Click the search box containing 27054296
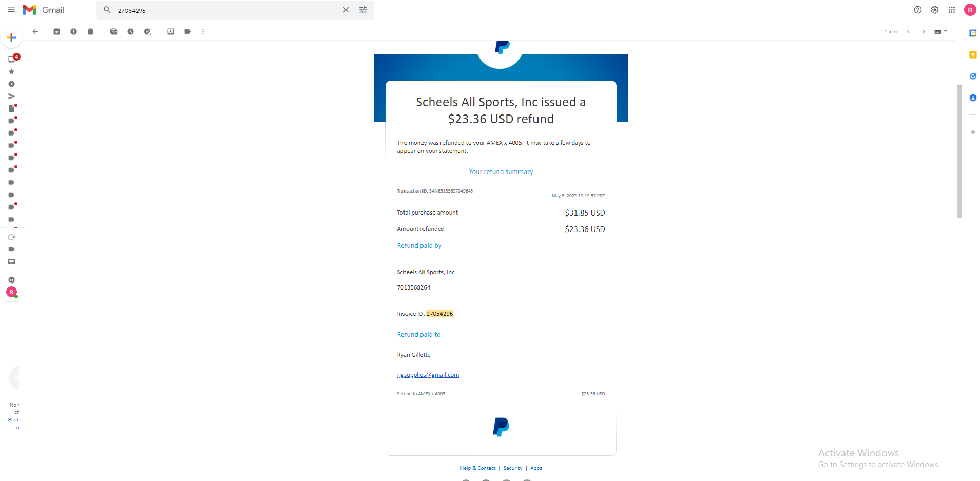This screenshot has width=980, height=481. click(x=226, y=10)
